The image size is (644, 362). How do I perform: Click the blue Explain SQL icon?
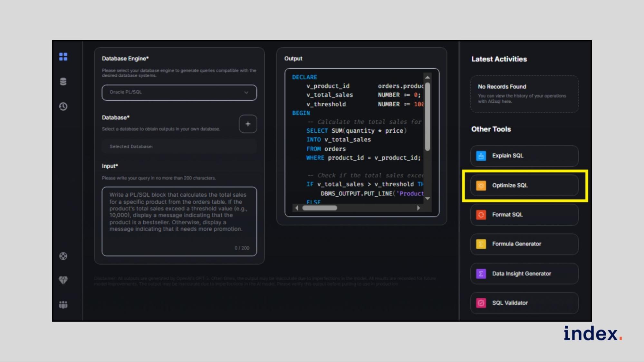pos(481,156)
